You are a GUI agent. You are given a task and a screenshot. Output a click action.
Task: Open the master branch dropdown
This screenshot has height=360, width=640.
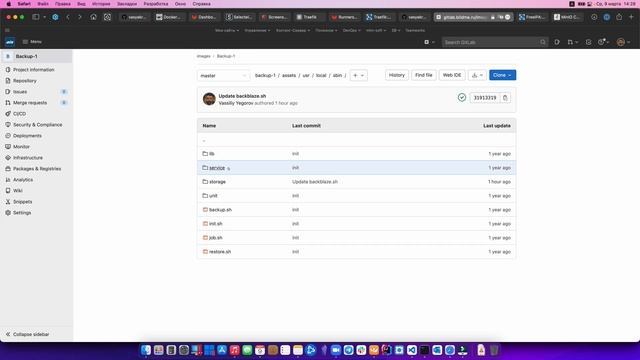(223, 76)
